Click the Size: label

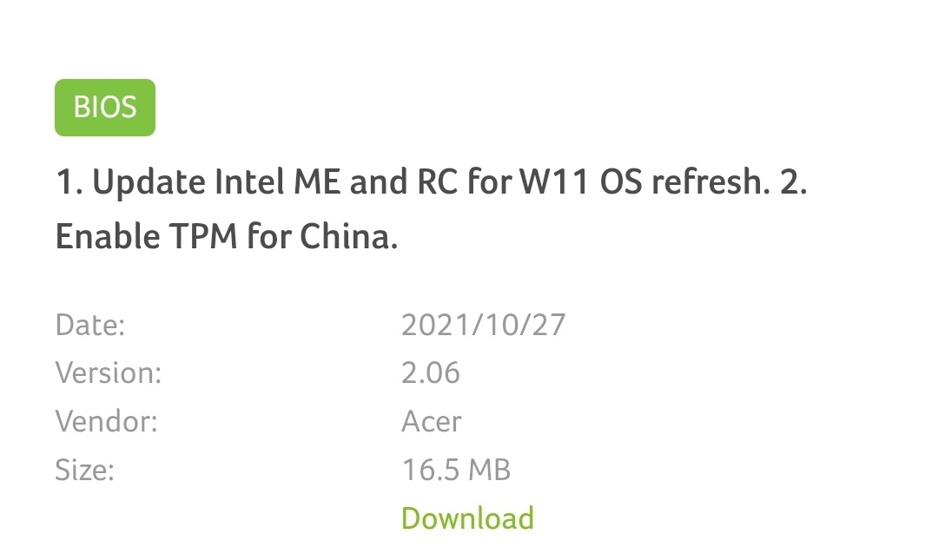tap(84, 470)
